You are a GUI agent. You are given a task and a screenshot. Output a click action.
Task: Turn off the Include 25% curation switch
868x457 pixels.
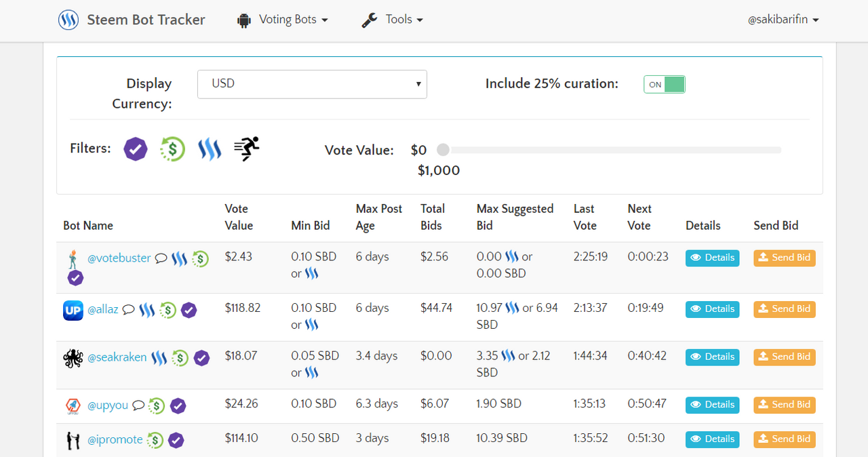(664, 84)
